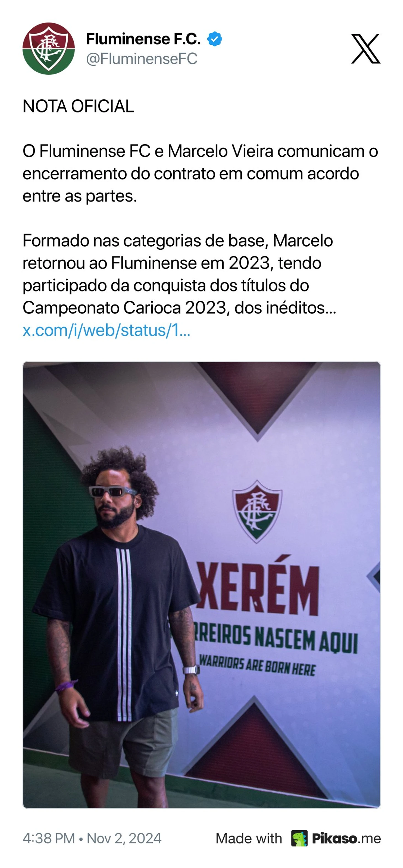403x868 pixels.
Task: Click the white stripes on the black shirt
Action: pyautogui.click(x=124, y=635)
